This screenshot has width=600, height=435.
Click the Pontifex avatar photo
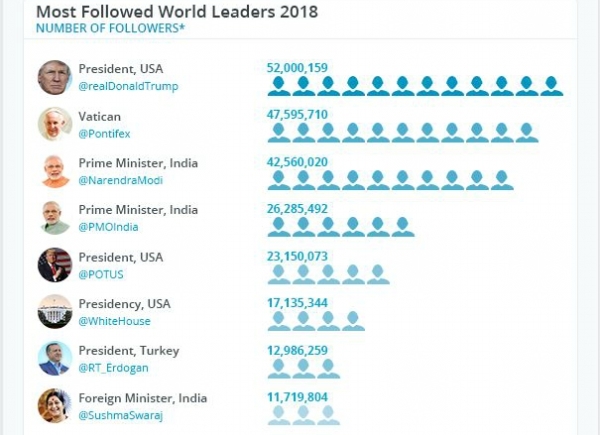pos(55,124)
